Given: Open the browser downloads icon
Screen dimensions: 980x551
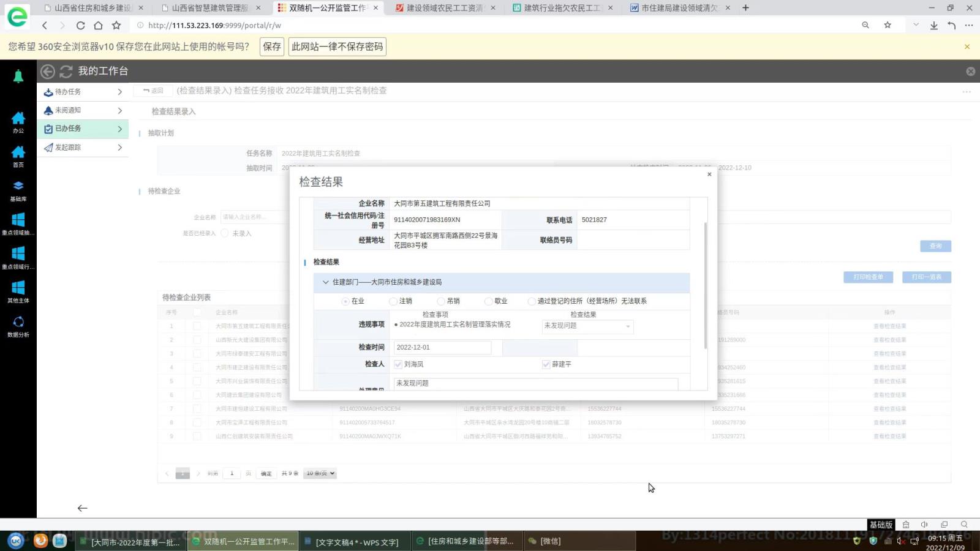Looking at the screenshot, I should tap(933, 26).
